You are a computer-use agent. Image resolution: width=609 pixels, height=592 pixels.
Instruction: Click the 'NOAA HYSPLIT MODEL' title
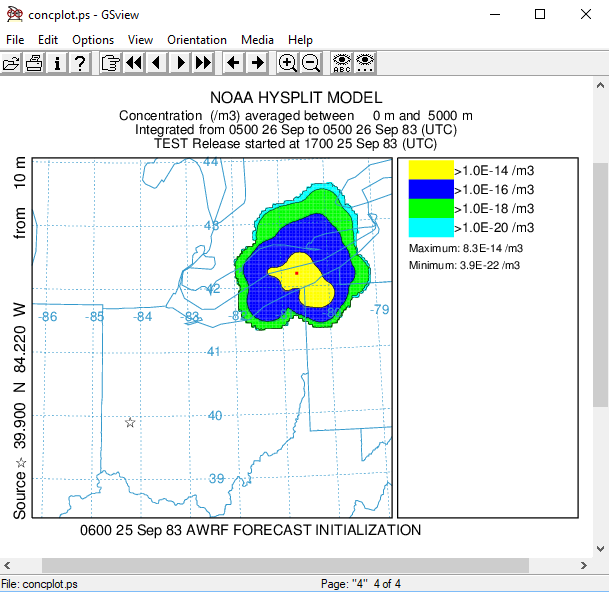296,98
